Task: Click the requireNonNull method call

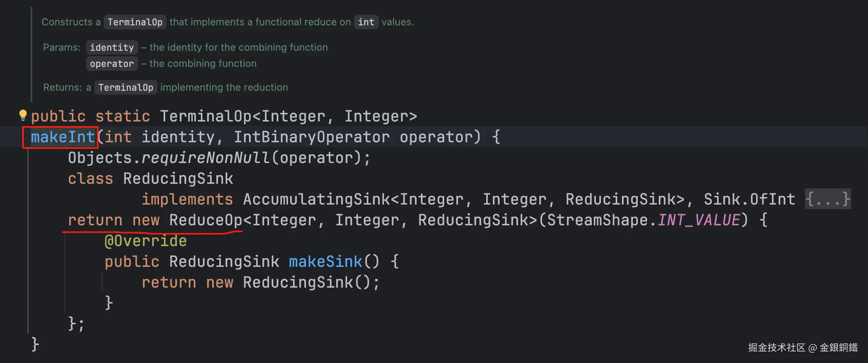Action: click(205, 158)
